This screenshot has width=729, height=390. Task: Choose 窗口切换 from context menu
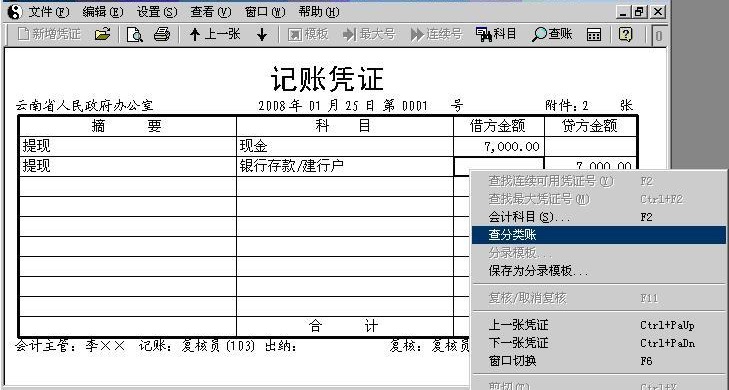(599, 361)
